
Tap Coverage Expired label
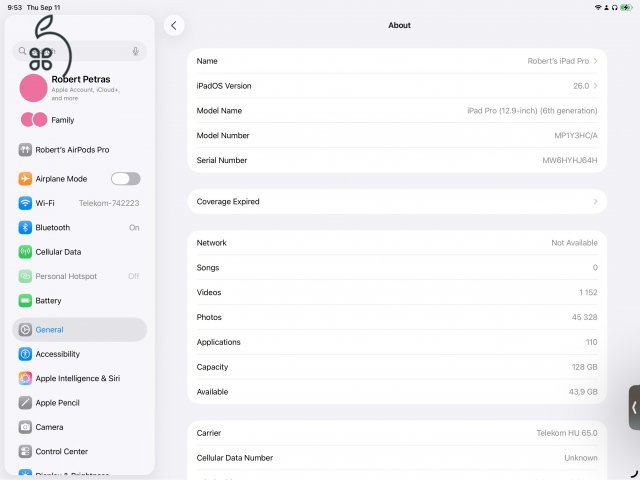[228, 202]
